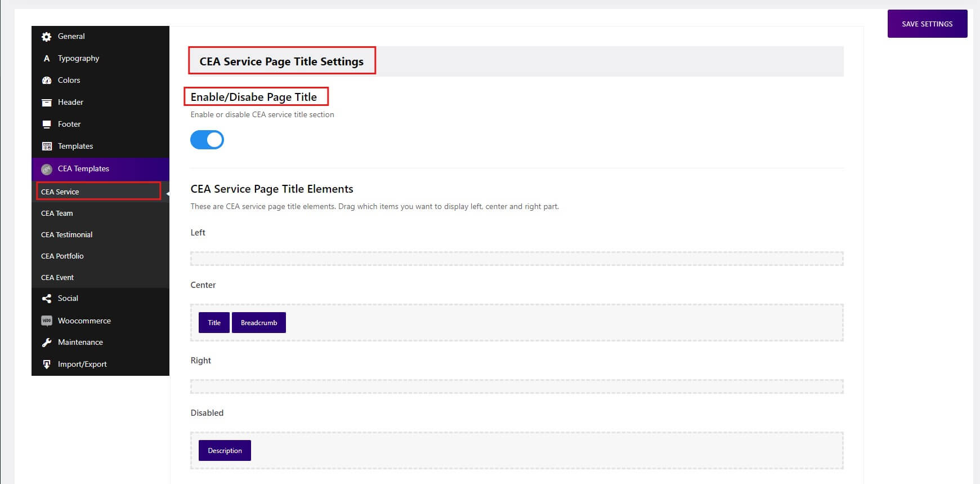Click the Header section icon
Viewport: 980px width, 484px height.
coord(47,103)
